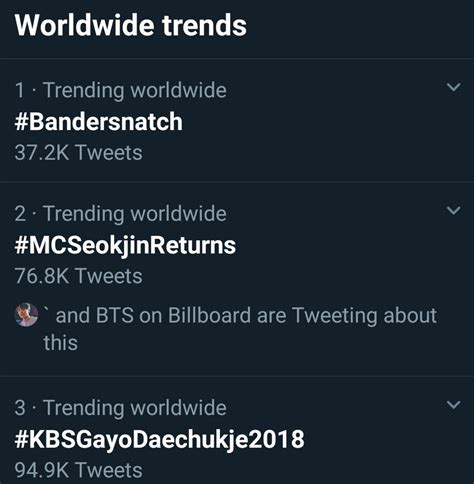
Task: Tap the 94.9K Tweets count
Action: [78, 470]
